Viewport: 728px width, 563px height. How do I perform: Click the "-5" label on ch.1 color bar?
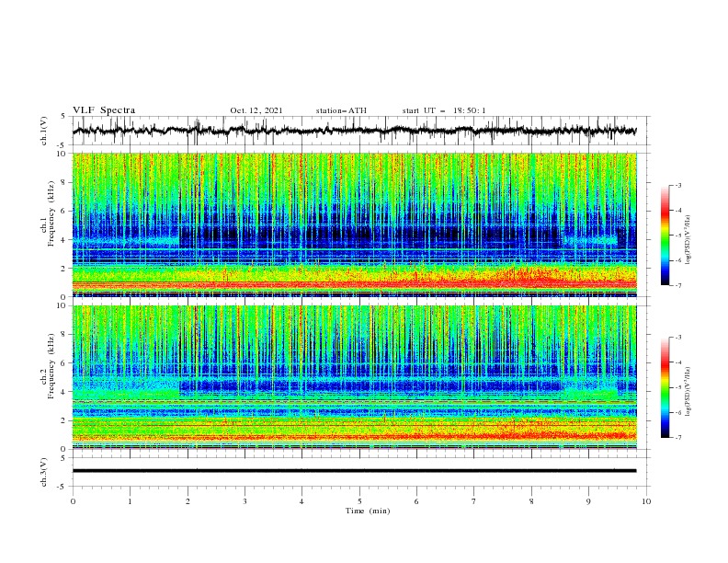[678, 236]
